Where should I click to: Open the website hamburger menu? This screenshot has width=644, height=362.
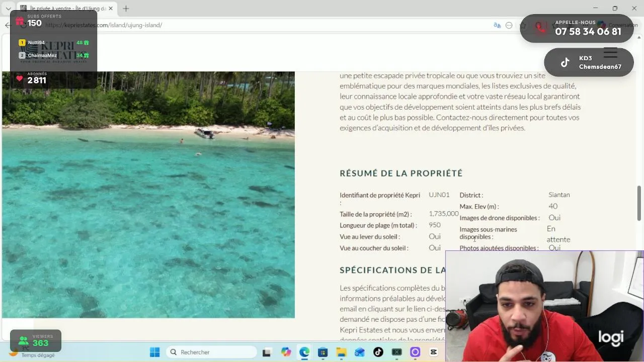pyautogui.click(x=610, y=53)
